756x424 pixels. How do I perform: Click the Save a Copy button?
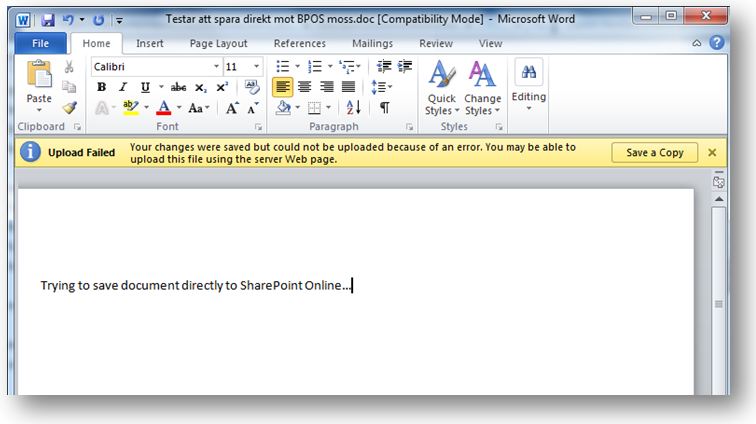[655, 153]
